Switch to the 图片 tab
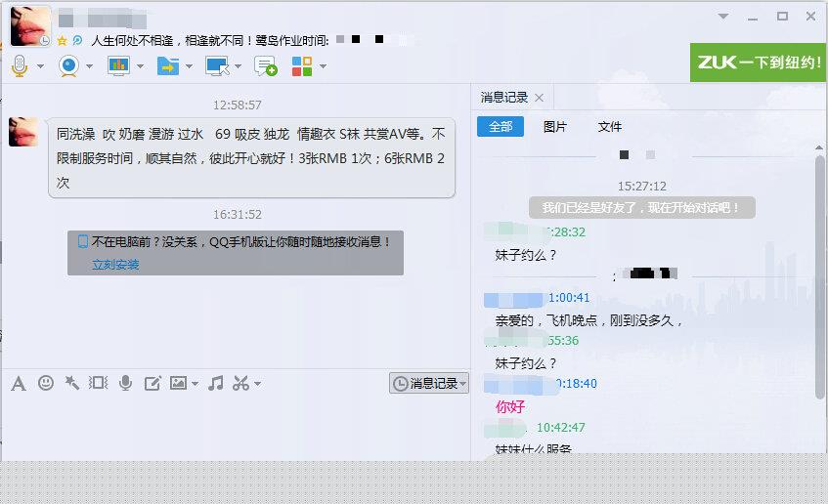This screenshot has height=504, width=828. click(554, 127)
